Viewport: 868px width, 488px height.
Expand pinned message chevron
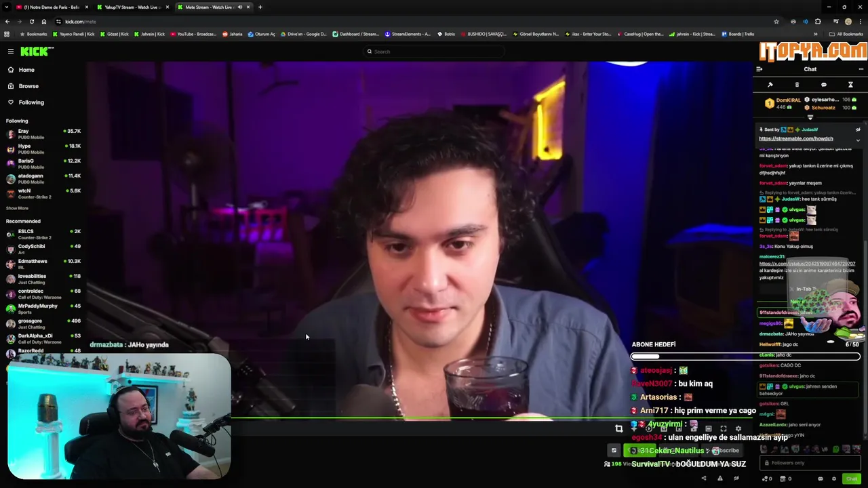pyautogui.click(x=858, y=140)
